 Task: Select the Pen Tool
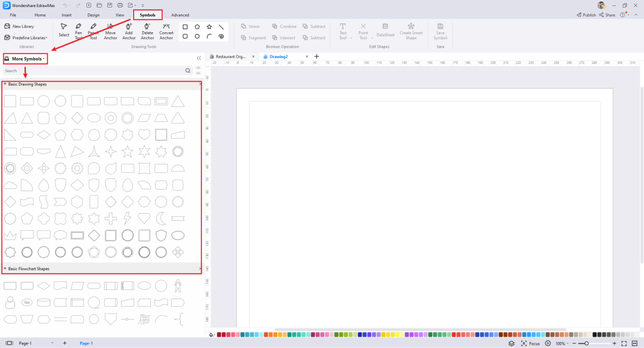[78, 31]
